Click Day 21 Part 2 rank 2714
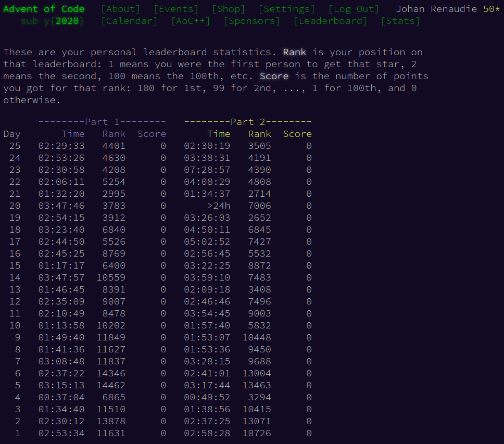 coord(259,194)
